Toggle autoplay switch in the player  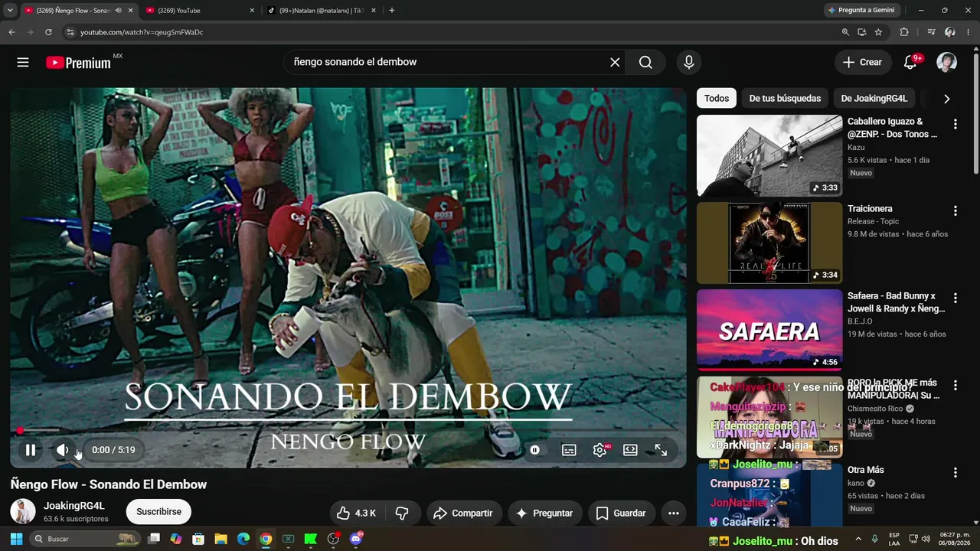click(x=534, y=450)
